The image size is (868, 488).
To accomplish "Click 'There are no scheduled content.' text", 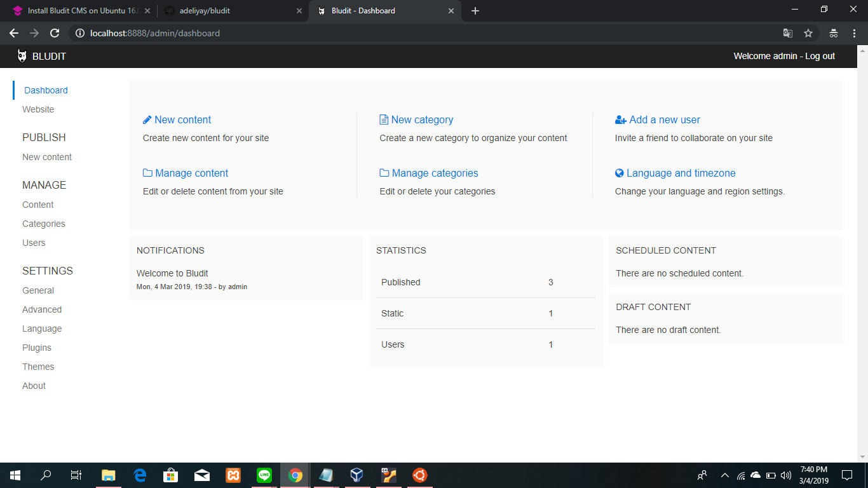I will click(679, 273).
